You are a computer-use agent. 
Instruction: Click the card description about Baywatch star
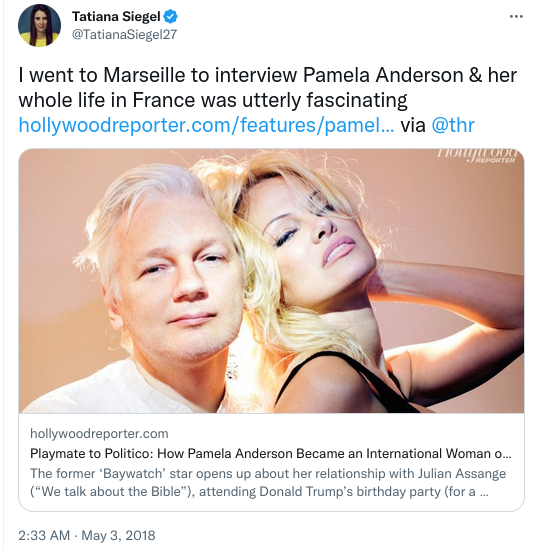click(x=268, y=482)
